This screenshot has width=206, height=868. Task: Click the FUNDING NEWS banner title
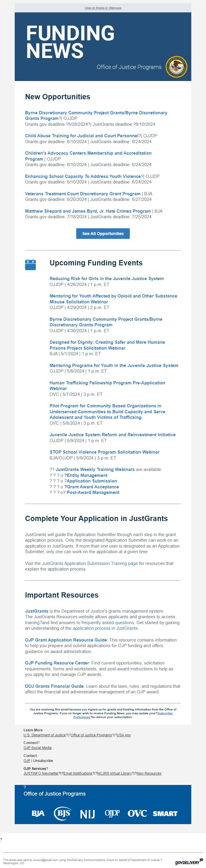(x=70, y=42)
